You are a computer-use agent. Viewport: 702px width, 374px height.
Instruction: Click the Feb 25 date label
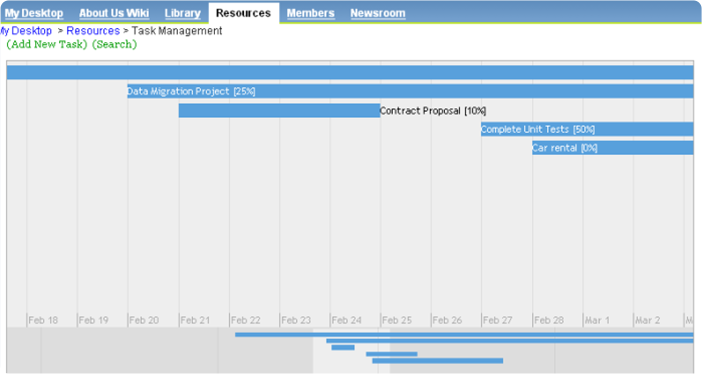397,320
